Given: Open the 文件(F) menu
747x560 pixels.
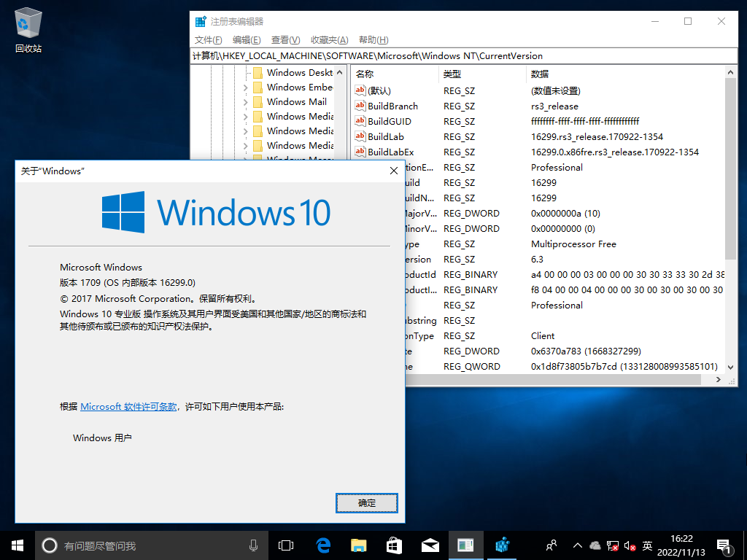Looking at the screenshot, I should coord(208,40).
